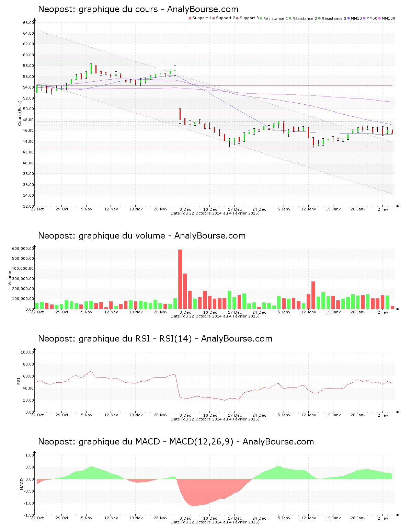
Task: Click the '2 Fév' label under the MACD chart
Action: pyautogui.click(x=383, y=518)
